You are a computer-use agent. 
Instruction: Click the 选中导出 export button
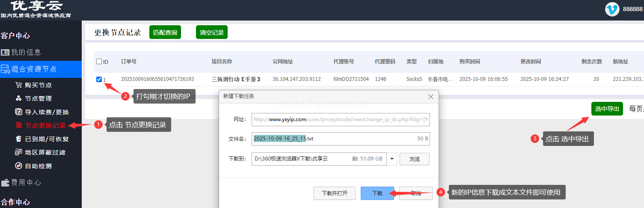pos(607,109)
